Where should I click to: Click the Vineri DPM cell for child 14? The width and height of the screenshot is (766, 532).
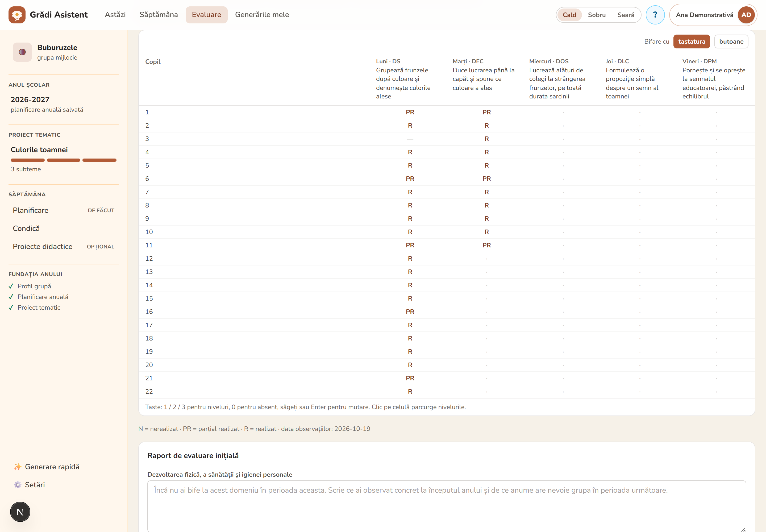[716, 285]
